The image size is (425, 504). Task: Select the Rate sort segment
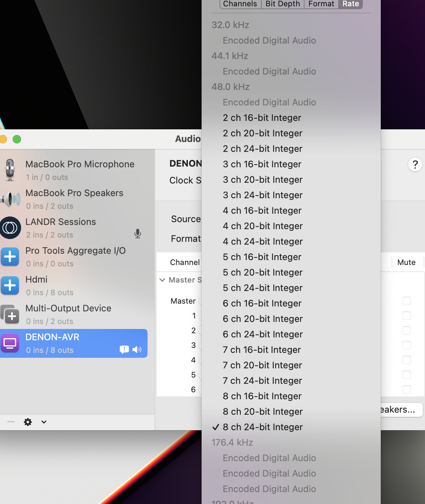[351, 4]
